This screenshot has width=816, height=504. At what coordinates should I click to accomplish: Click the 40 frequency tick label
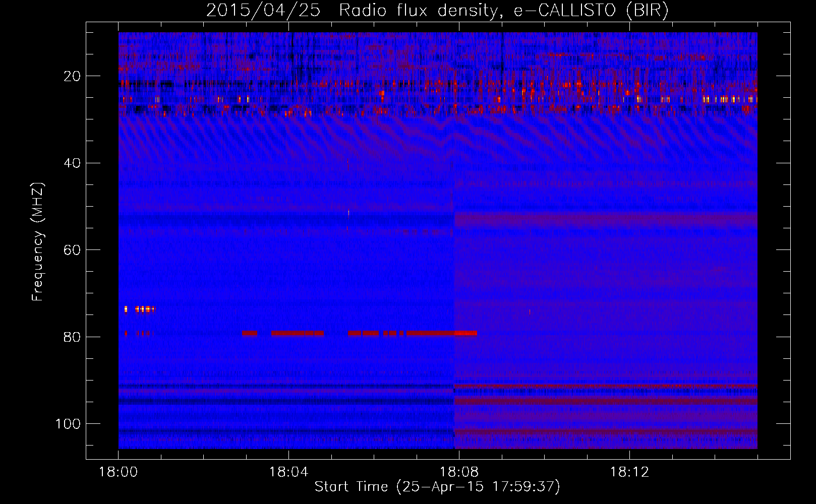pyautogui.click(x=72, y=163)
